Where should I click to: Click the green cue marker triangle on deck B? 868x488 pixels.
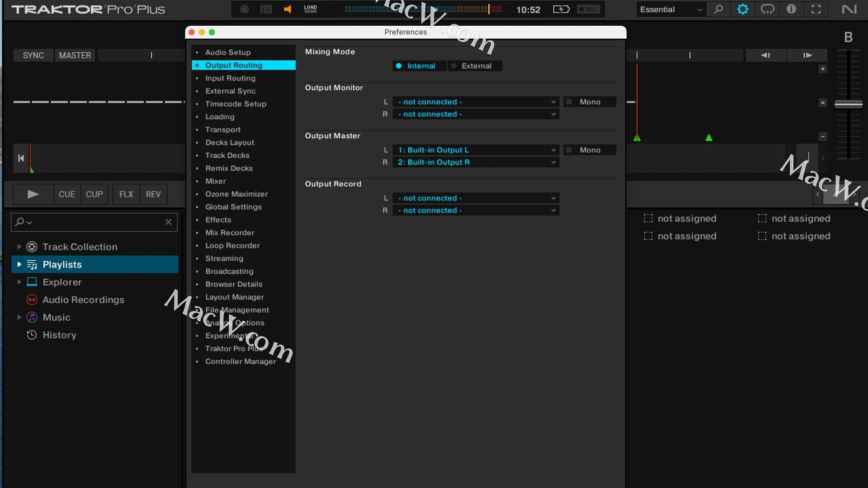tap(709, 137)
